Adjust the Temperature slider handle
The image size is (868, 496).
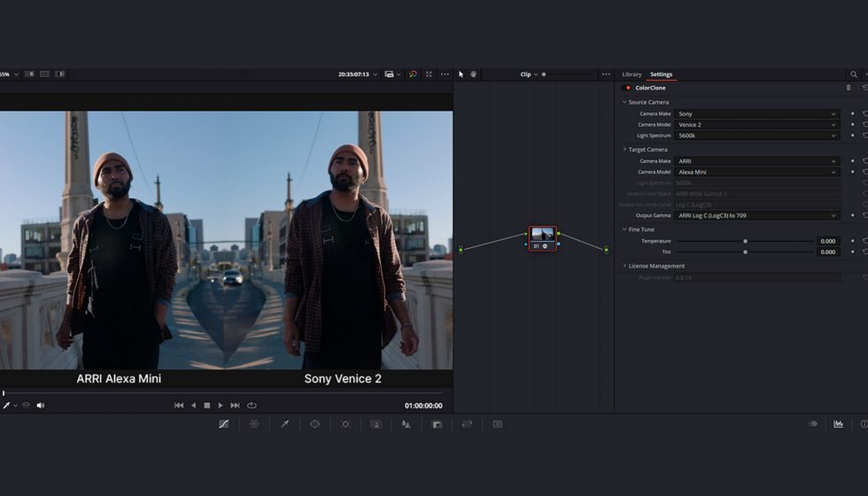745,241
